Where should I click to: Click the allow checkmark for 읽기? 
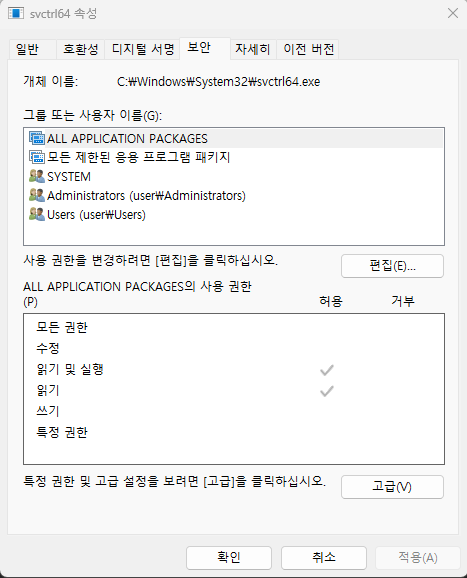point(327,391)
